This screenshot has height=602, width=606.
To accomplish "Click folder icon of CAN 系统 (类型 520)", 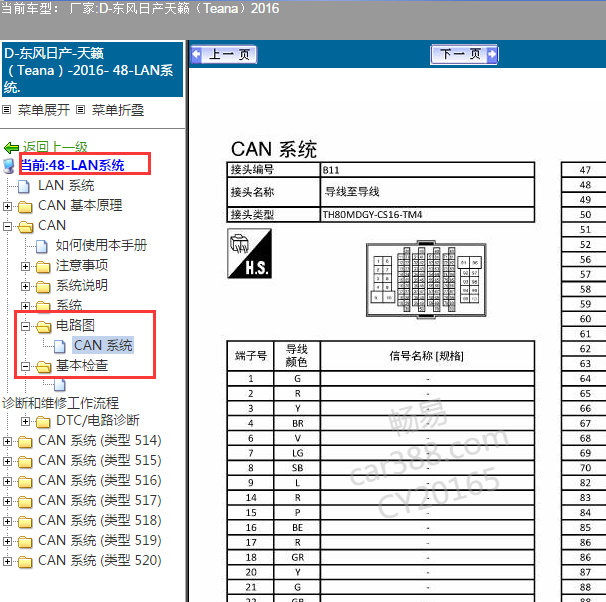I will tap(25, 562).
